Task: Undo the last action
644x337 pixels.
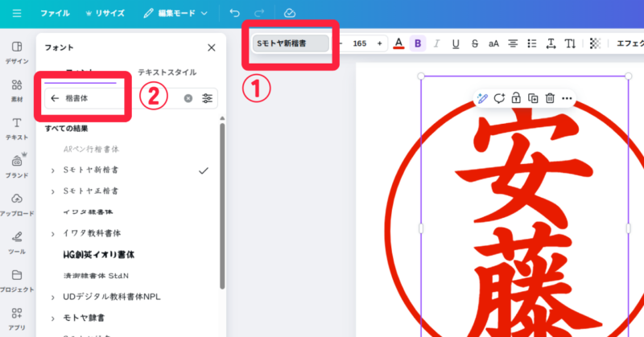Action: point(234,13)
